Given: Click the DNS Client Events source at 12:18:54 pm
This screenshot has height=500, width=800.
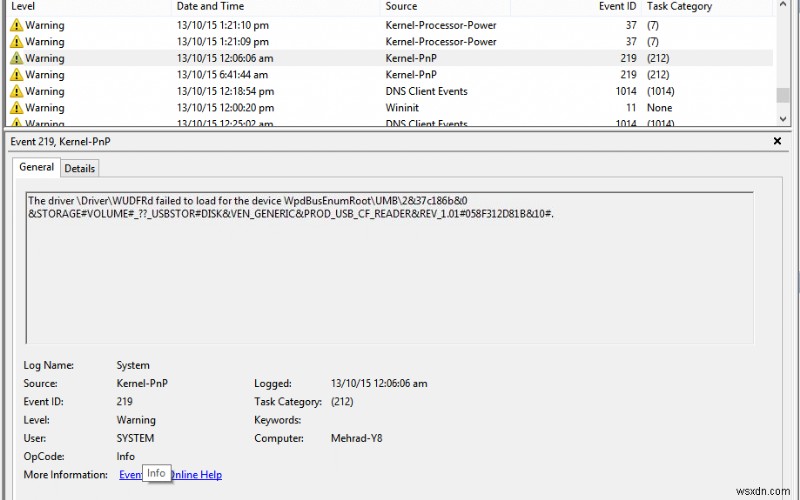Looking at the screenshot, I should coord(427,91).
